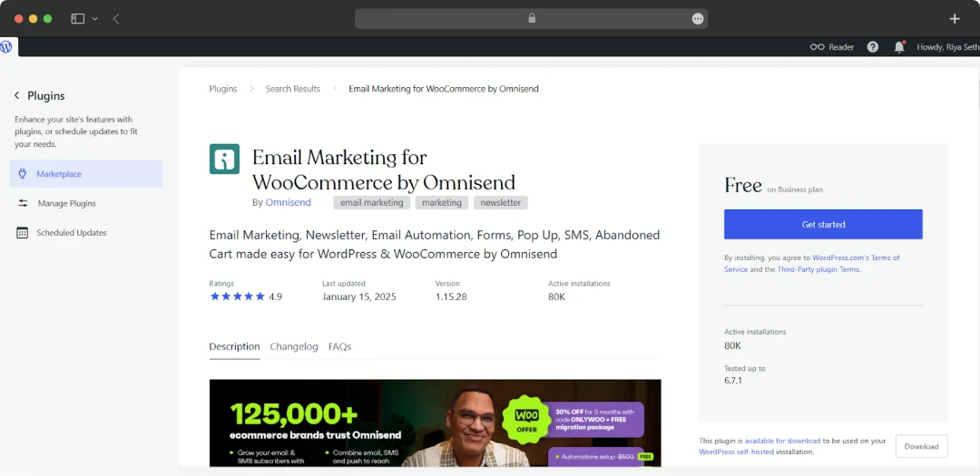Click the Get started button

pyautogui.click(x=823, y=224)
